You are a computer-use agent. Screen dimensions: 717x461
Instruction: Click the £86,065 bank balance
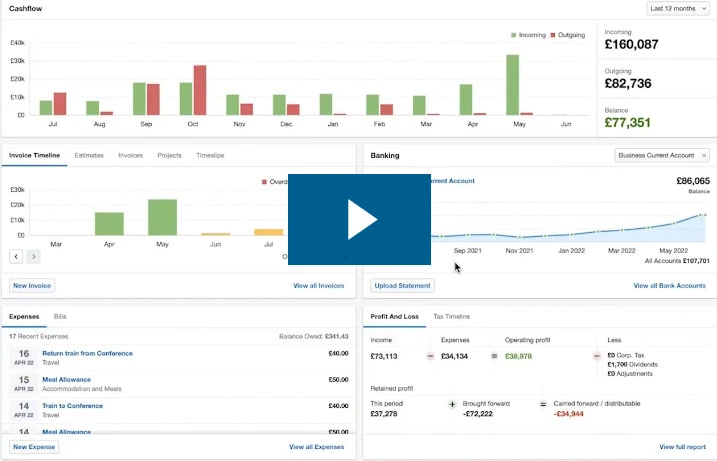[x=693, y=181]
